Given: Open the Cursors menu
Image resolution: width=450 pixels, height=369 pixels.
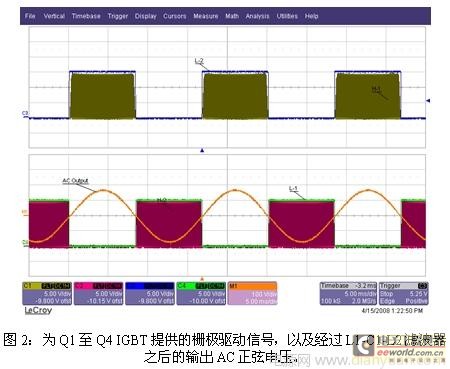Looking at the screenshot, I should 175,16.
